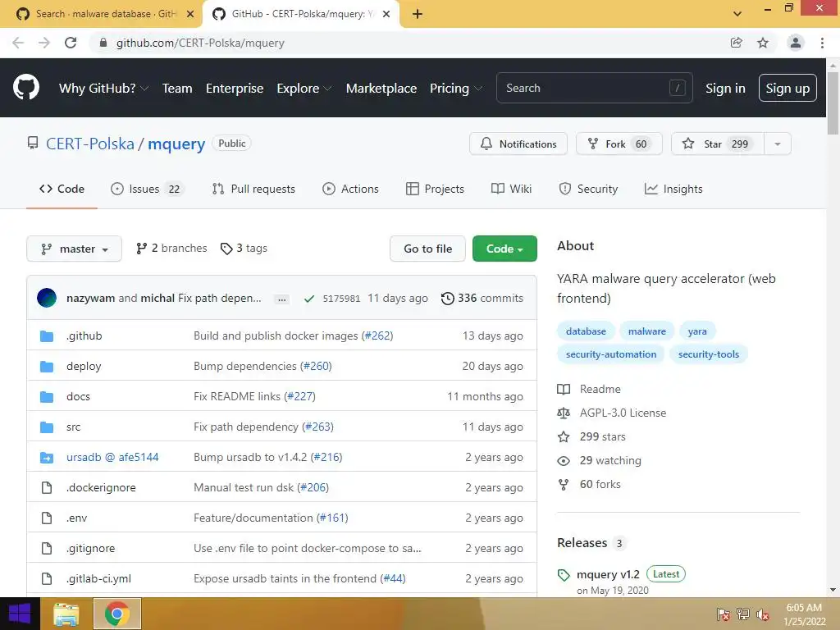
Task: Reload the page with the refresh icon
Action: [71, 43]
